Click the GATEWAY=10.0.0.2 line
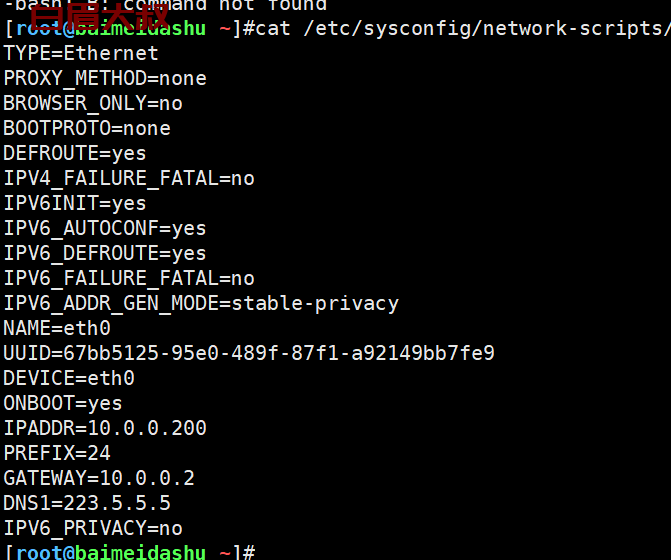The width and height of the screenshot is (671, 560). click(x=99, y=478)
